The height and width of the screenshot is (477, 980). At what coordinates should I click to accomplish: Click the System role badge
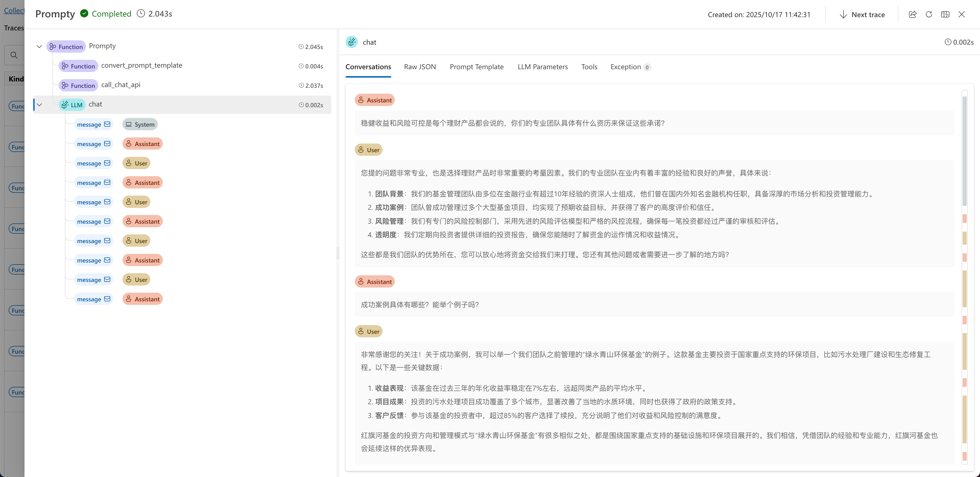point(140,124)
